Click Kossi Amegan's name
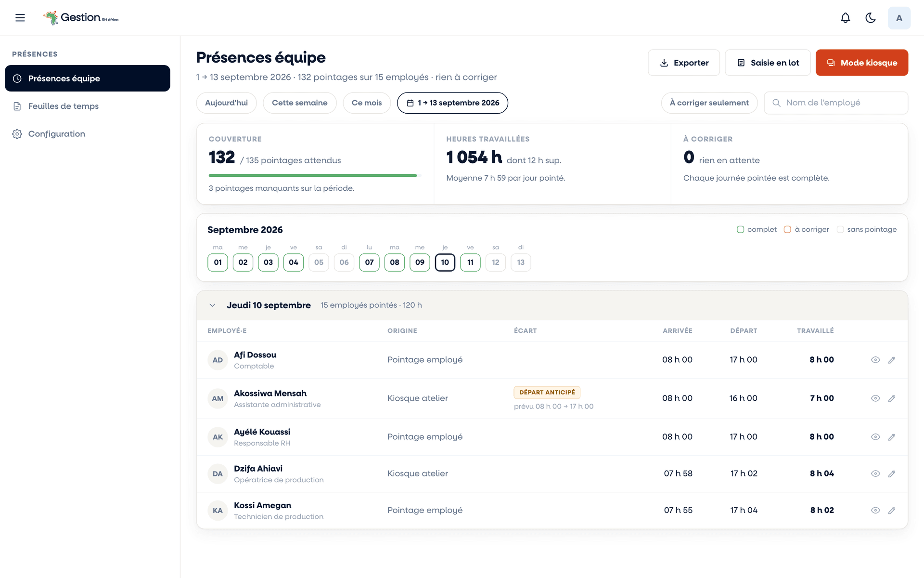 coord(262,505)
